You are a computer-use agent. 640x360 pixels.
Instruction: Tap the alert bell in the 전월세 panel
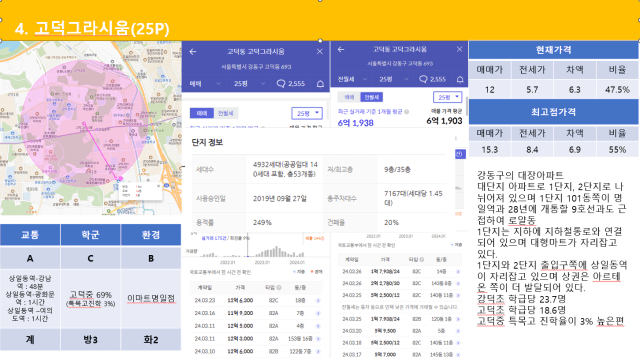[x=460, y=79]
